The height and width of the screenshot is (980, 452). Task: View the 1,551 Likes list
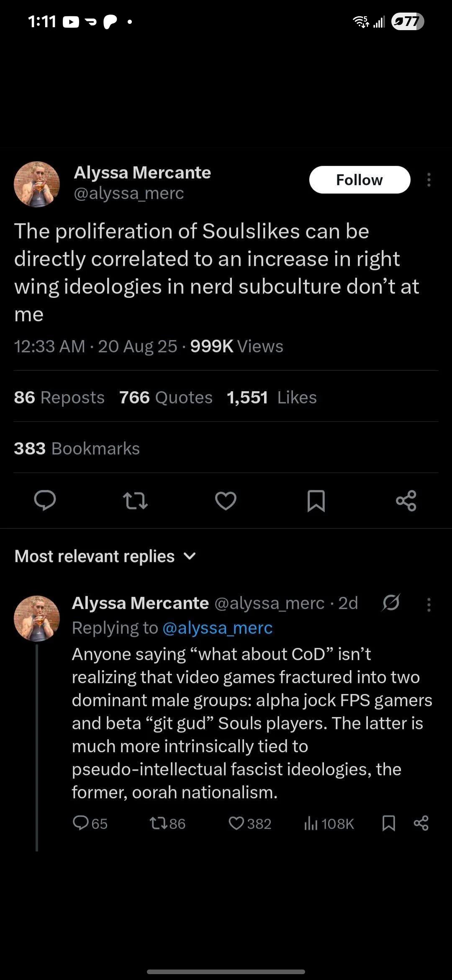(x=272, y=397)
